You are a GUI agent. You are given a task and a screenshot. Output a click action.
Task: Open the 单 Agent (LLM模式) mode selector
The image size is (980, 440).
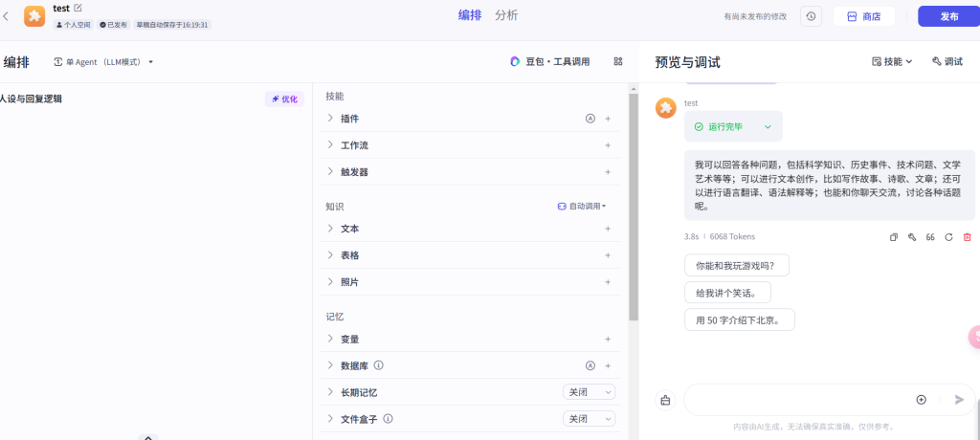pos(103,62)
